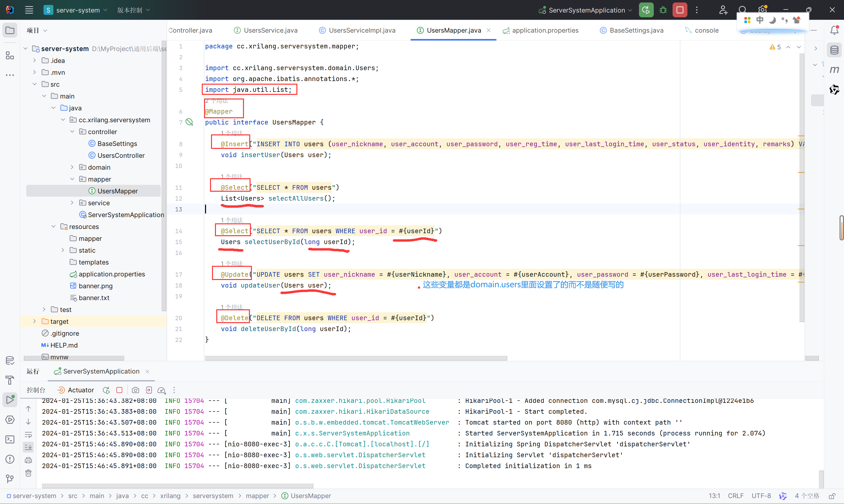Click the 13:1 cursor position indicator
Screen dimensions: 844x504
click(714, 496)
